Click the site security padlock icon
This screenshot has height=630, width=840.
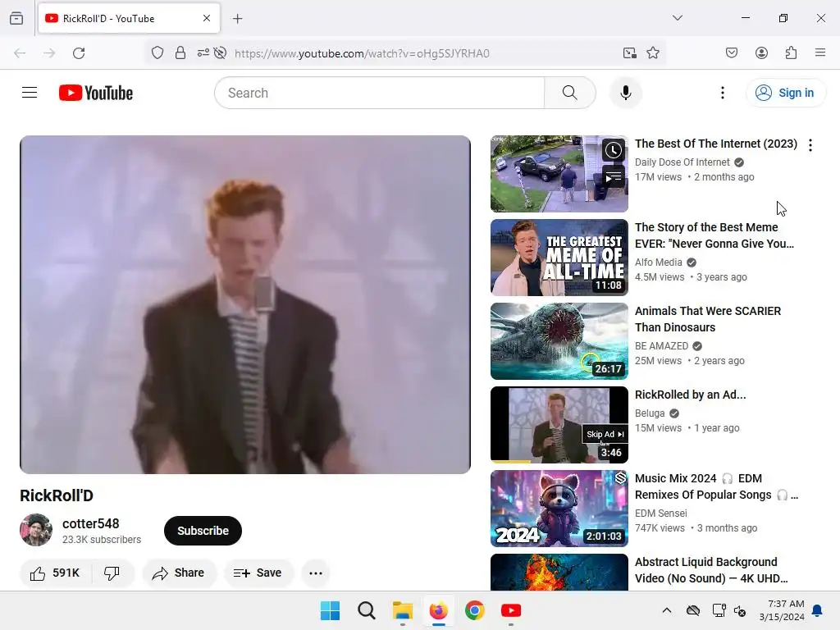180,53
